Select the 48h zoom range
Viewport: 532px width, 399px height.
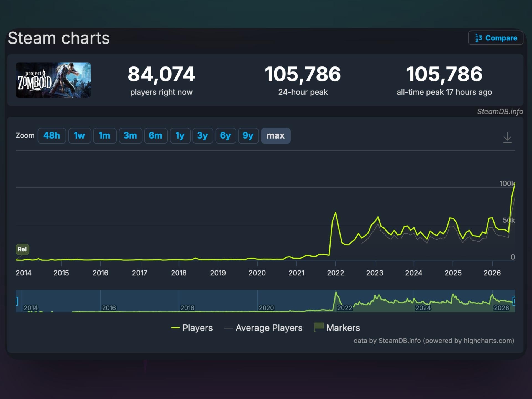(x=52, y=135)
